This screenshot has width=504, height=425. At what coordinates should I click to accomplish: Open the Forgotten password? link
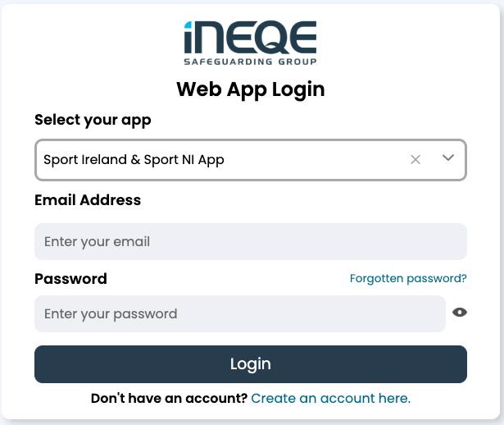coord(408,278)
